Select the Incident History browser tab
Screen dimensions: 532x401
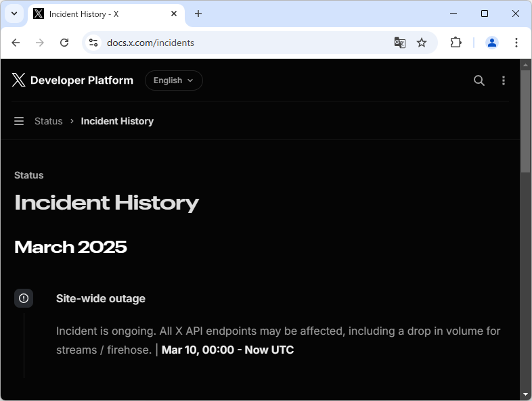102,14
